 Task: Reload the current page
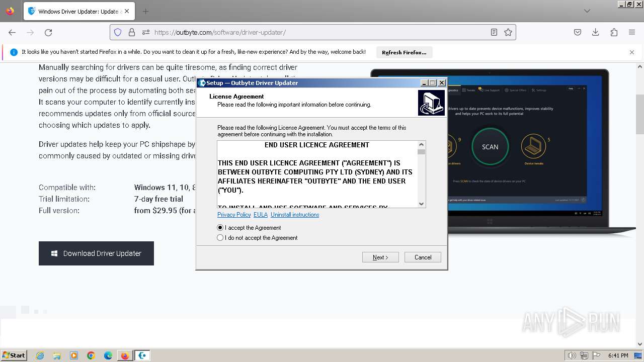48,32
